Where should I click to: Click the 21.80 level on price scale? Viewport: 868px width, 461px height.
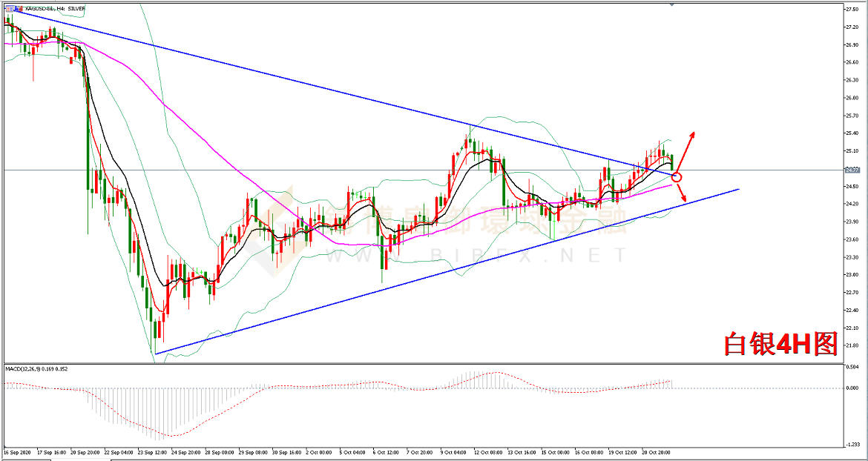[x=852, y=346]
